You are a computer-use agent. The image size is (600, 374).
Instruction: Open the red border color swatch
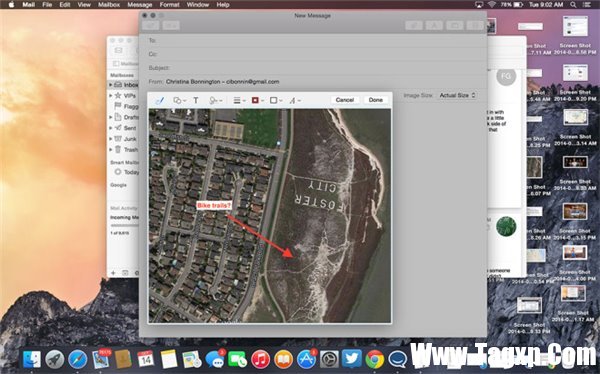click(257, 100)
